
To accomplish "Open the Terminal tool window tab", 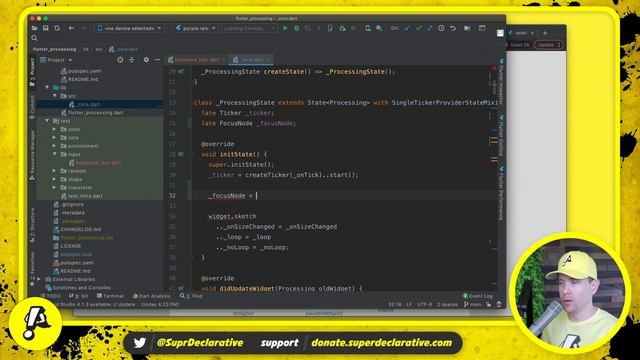I will tap(111, 296).
